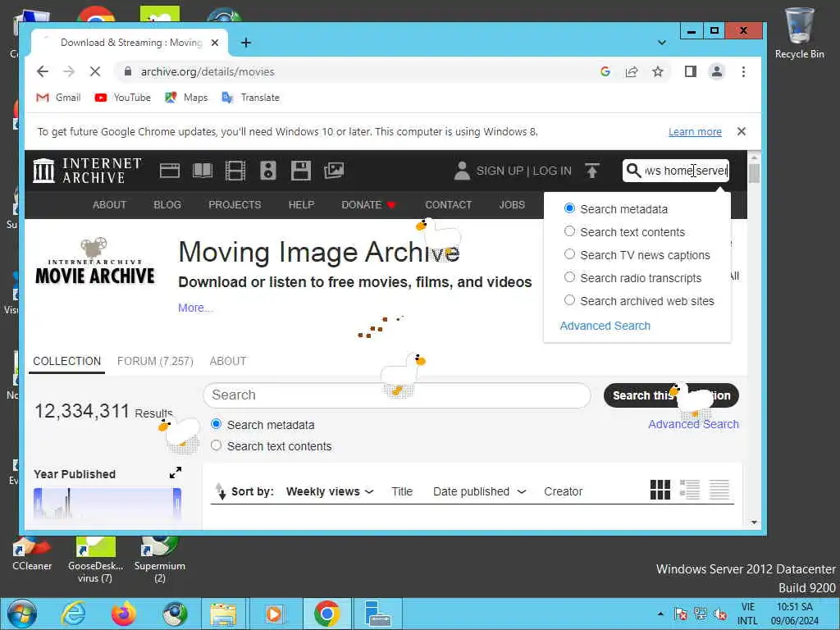Image resolution: width=840 pixels, height=630 pixels.
Task: Click the Year Published range slider left handle
Action: [38, 503]
